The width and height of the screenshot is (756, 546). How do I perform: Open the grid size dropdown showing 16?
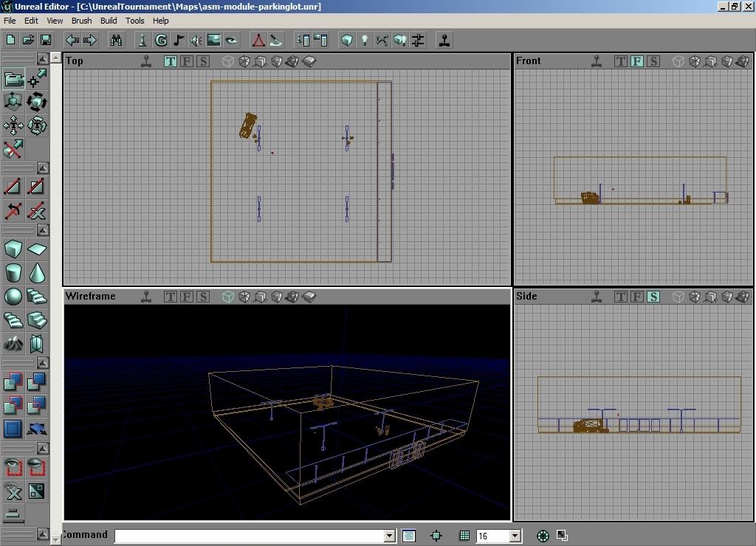tap(515, 536)
